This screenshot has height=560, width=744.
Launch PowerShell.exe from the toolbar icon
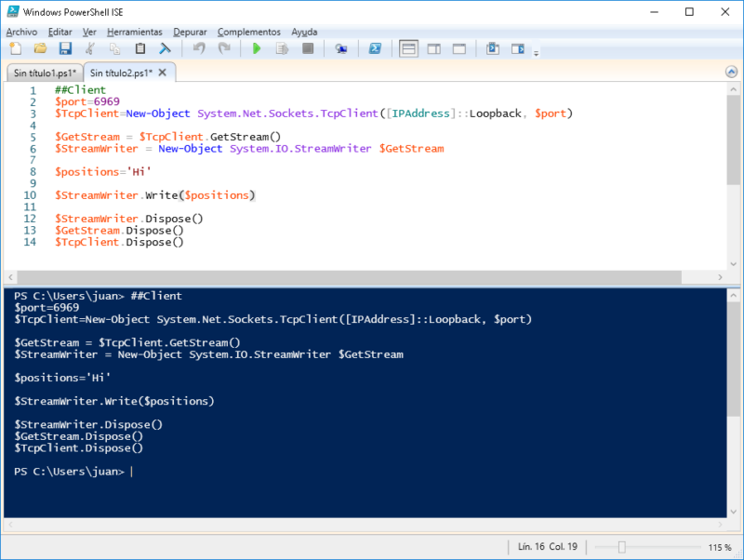(376, 48)
